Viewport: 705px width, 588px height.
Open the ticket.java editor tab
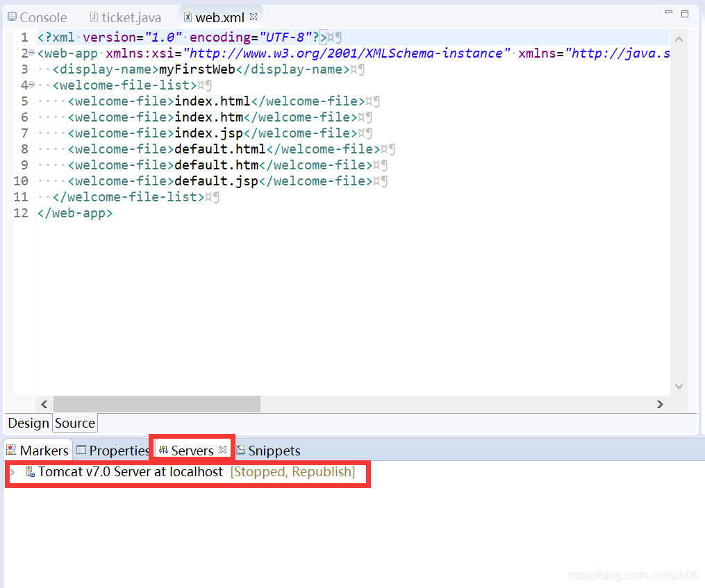(x=126, y=17)
